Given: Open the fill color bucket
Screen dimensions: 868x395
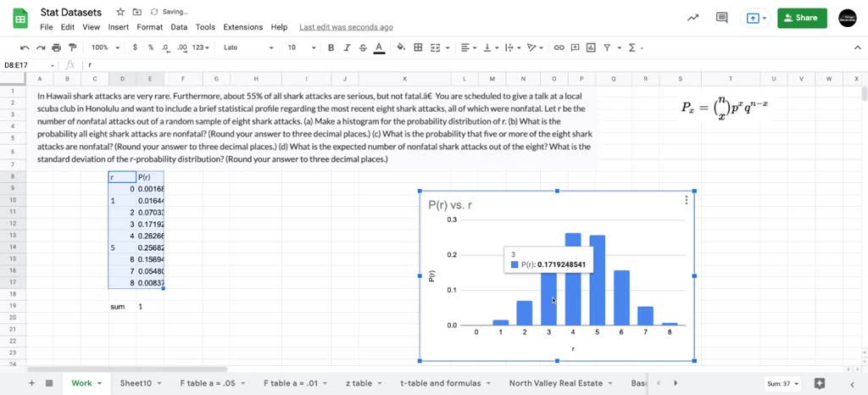Looking at the screenshot, I should coord(401,47).
